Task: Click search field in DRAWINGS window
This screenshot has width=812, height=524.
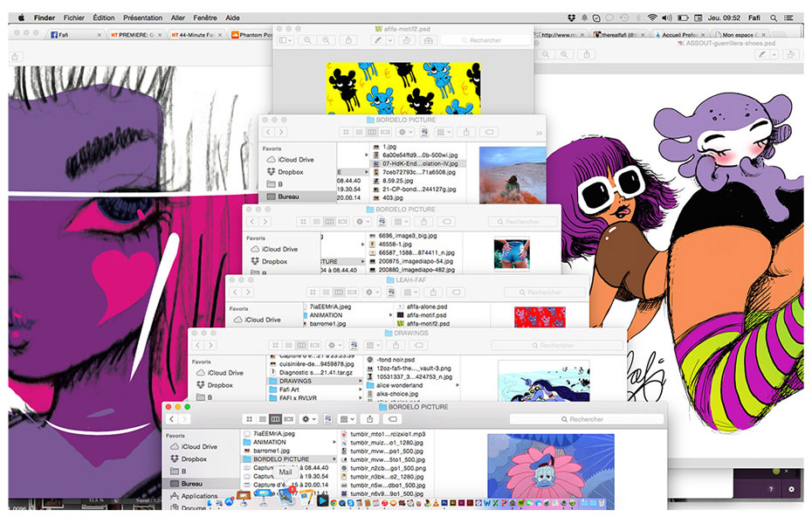Action: 557,345
